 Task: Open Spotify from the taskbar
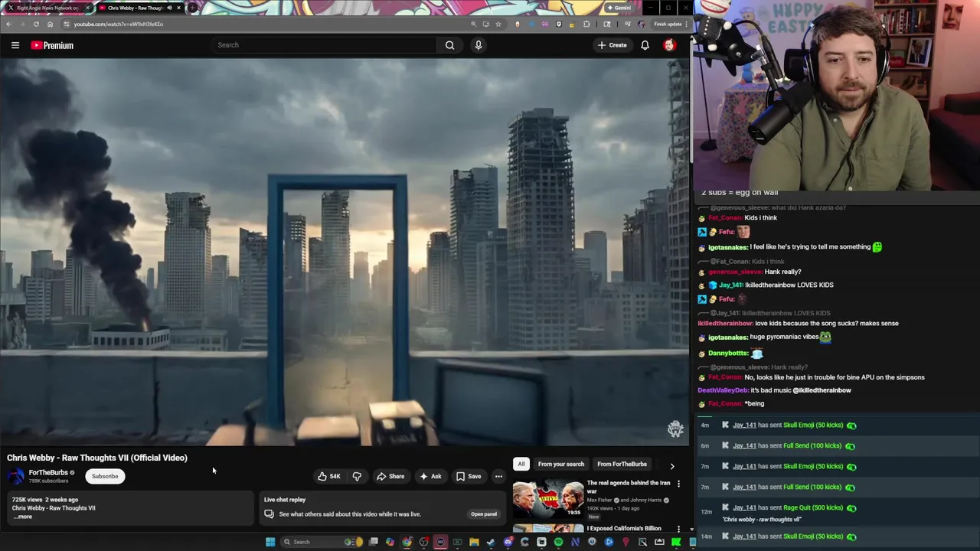coord(558,542)
